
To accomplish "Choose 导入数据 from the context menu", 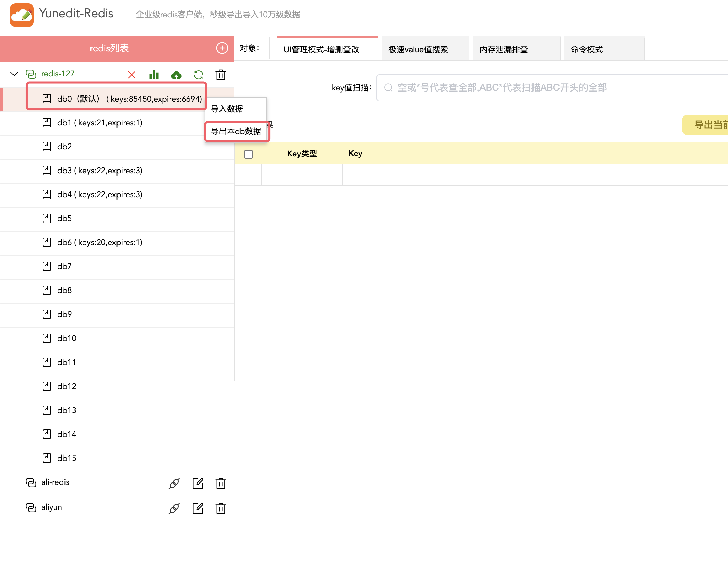I will point(227,109).
